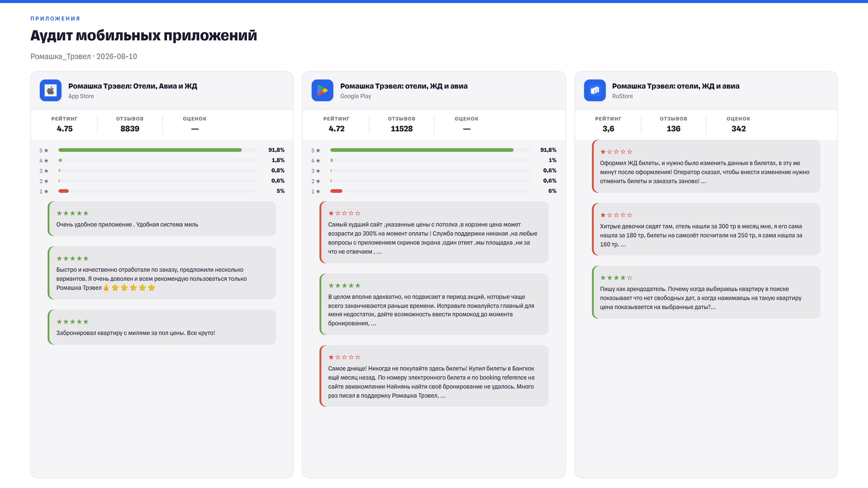Click RuStore card title 'Ромашка Трэвел'
Screen dimensions: 868x488
[676, 86]
